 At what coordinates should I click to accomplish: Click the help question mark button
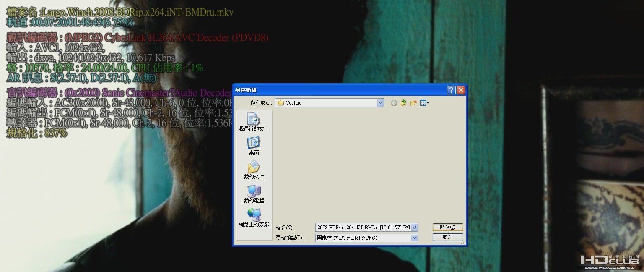[x=451, y=90]
